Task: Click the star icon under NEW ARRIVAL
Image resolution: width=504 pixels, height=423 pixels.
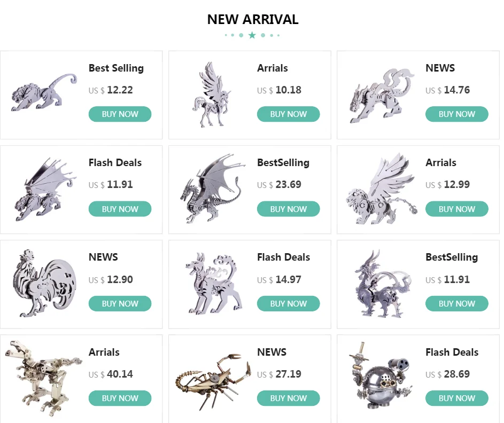Action: click(x=252, y=35)
